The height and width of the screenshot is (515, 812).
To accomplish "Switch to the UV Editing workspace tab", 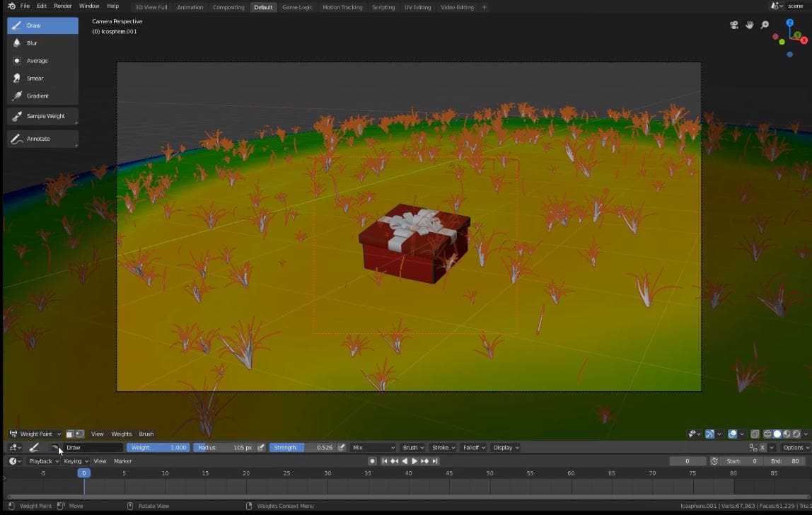I will (417, 7).
